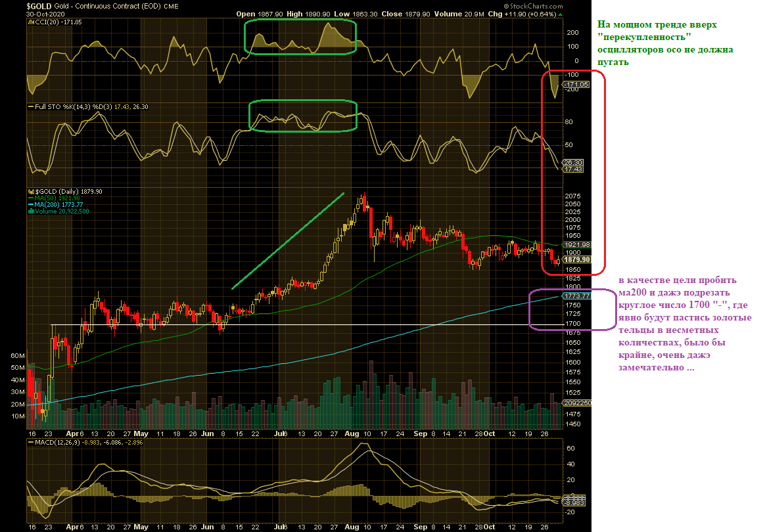Viewport: 765px width, 532px height.
Task: Click the Aug label on the price time axis
Action: [351, 433]
